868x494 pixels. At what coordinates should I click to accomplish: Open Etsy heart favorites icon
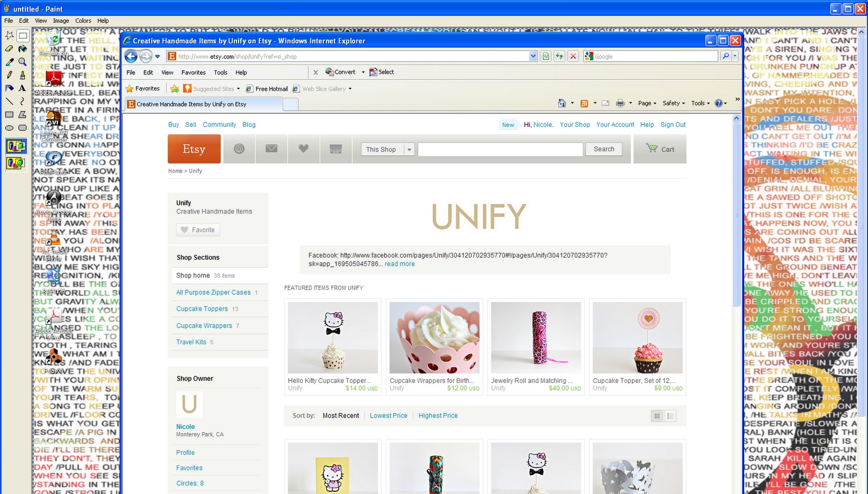[x=303, y=149]
